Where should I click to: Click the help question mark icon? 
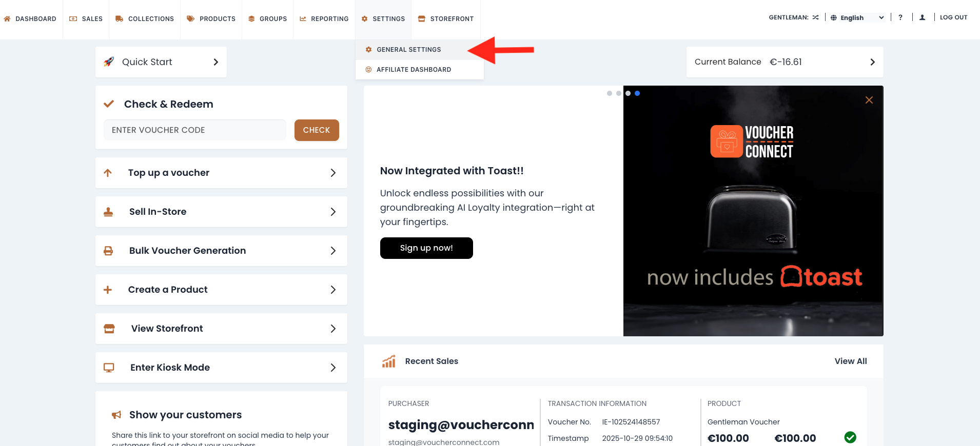tap(900, 17)
